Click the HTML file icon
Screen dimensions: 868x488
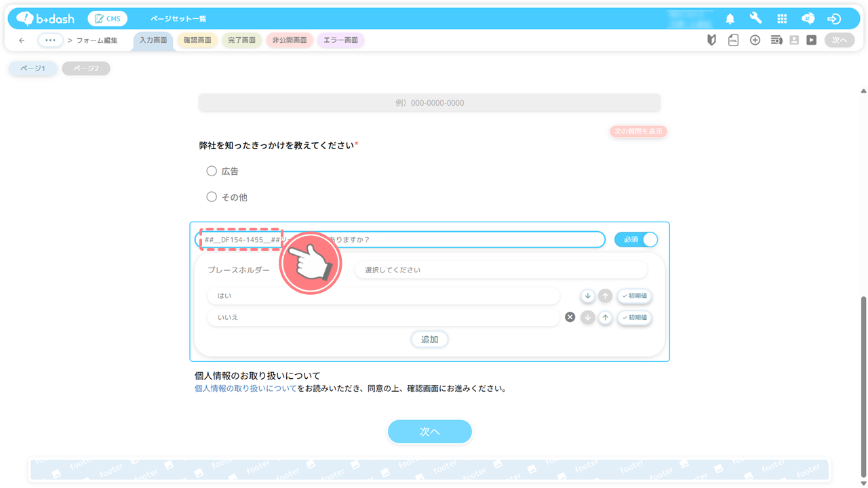[x=733, y=41]
